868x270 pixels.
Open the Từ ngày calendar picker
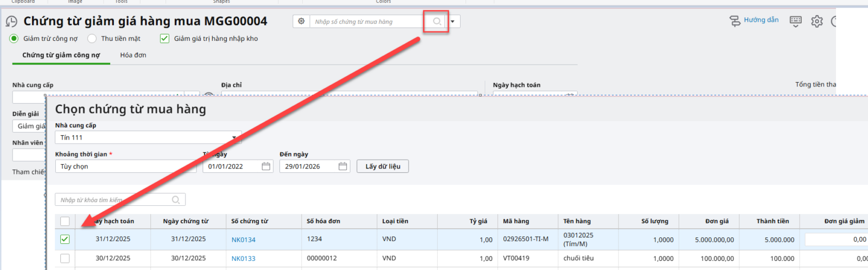266,166
